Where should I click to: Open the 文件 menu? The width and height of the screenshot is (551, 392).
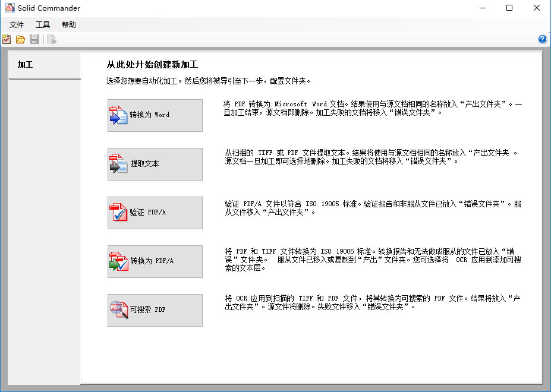17,25
